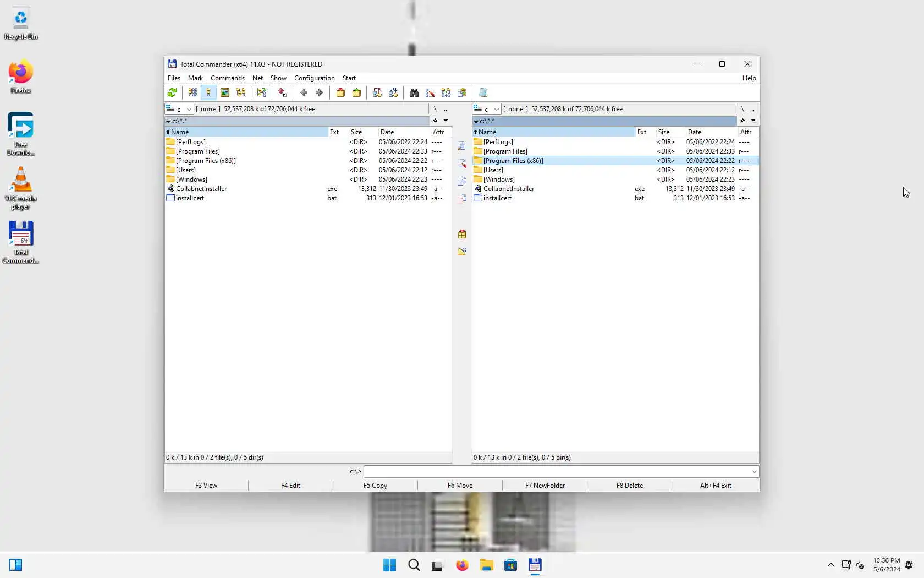Click the F7 NewFolder button

tap(544, 486)
